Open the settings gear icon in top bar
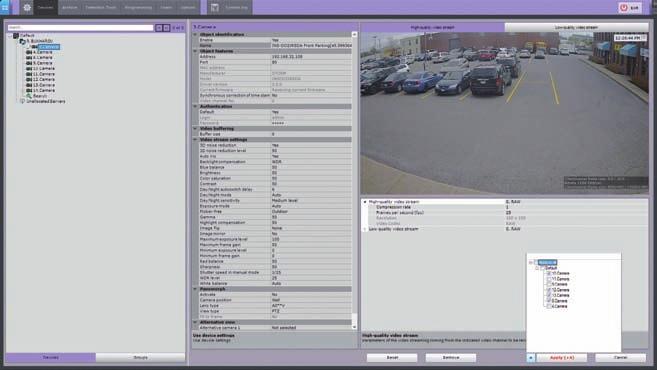 tap(27, 8)
